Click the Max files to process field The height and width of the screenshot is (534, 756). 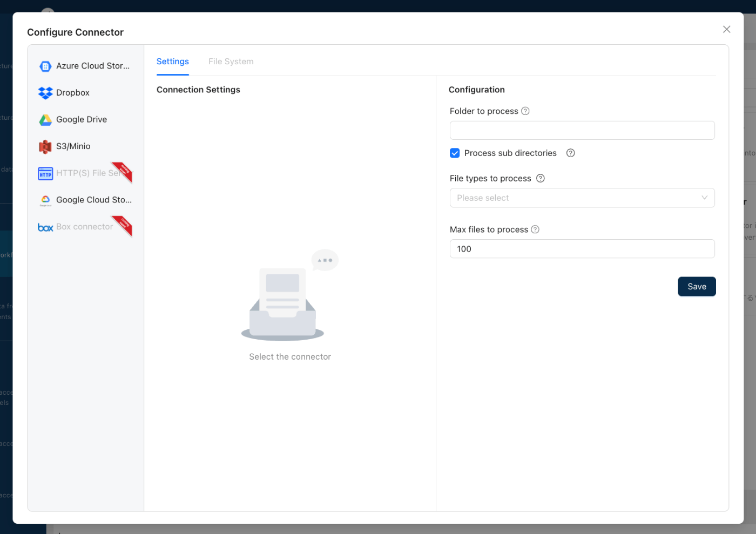click(582, 249)
